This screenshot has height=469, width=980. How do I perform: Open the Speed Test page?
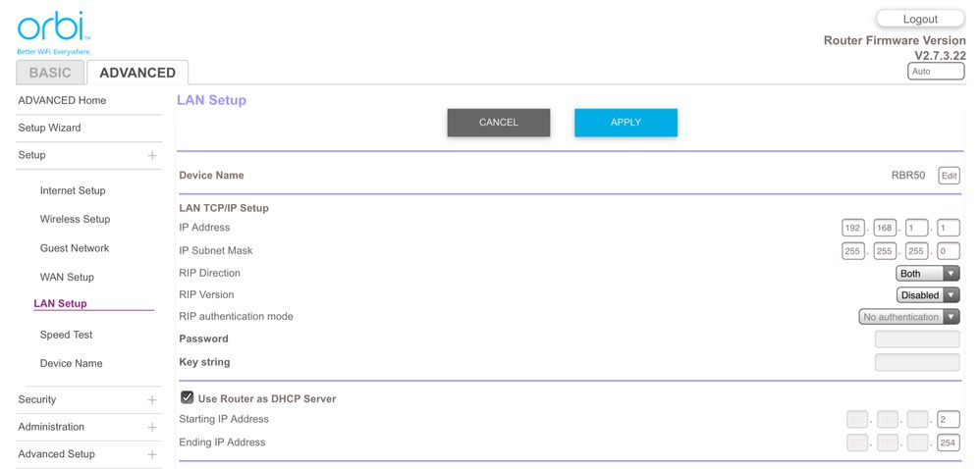click(66, 336)
